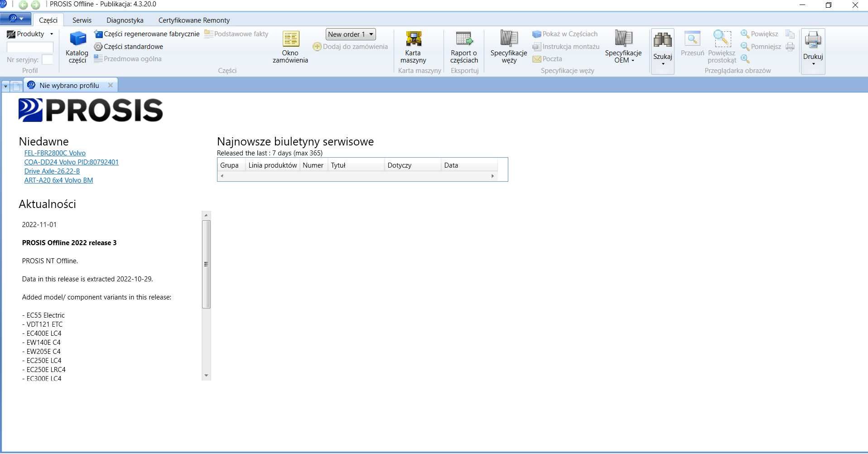The width and height of the screenshot is (868, 454).
Task: Open the Katalog części parts catalog
Action: tap(77, 48)
